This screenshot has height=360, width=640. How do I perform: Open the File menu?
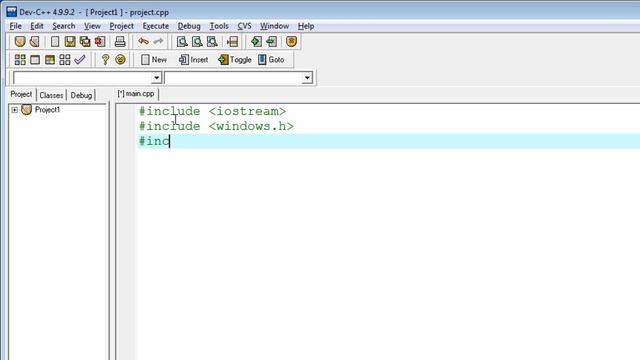pyautogui.click(x=16, y=26)
